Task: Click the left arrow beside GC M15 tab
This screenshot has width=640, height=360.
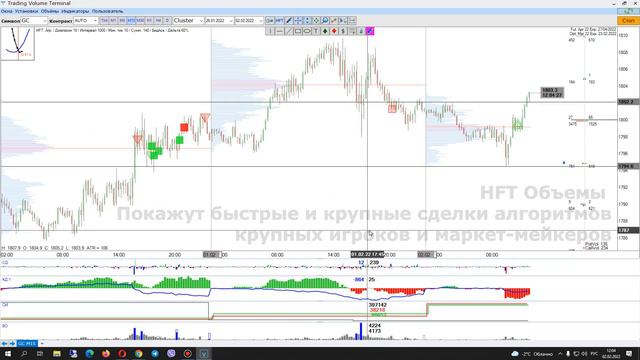Action: [x=4, y=344]
